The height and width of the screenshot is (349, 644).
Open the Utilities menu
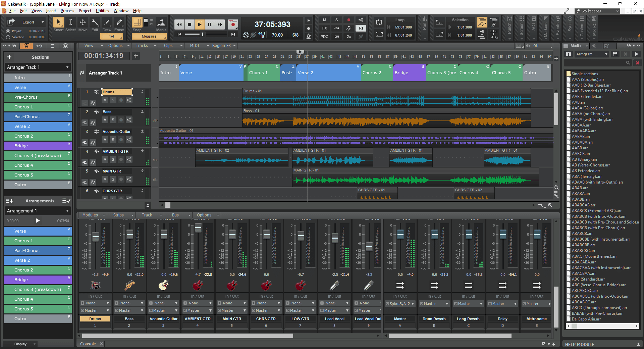(x=102, y=11)
